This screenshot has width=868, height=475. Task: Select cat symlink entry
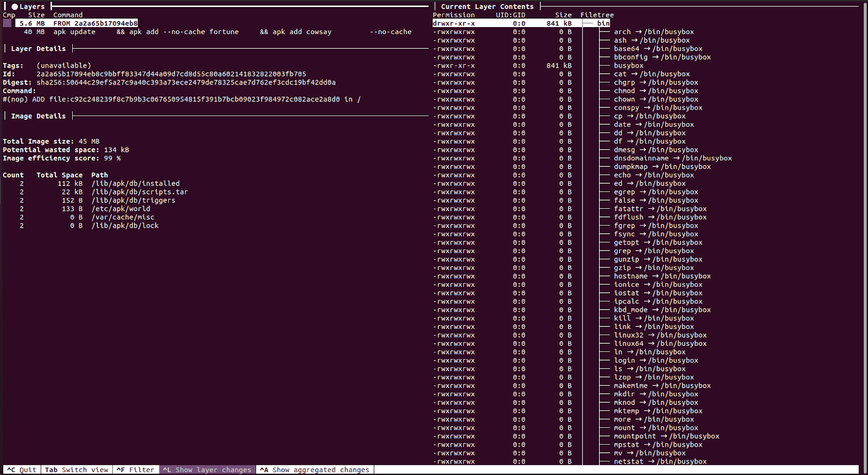pyautogui.click(x=652, y=74)
